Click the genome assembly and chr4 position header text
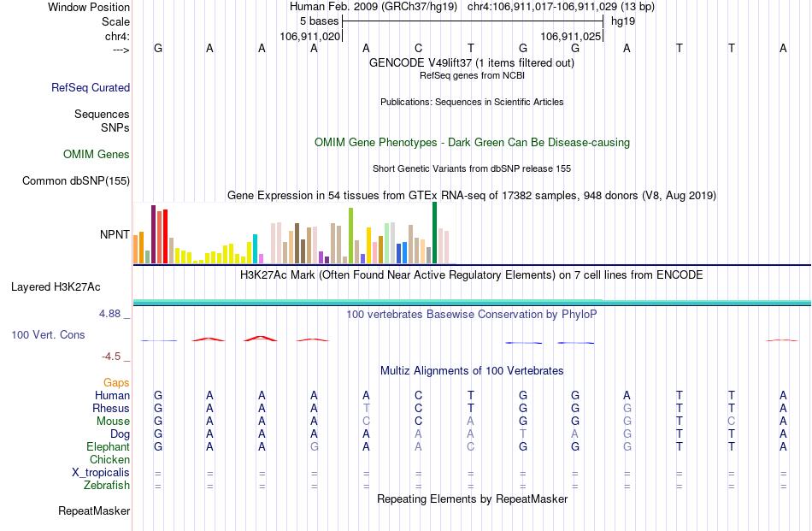Image resolution: width=812 pixels, height=531 pixels. pyautogui.click(x=472, y=7)
